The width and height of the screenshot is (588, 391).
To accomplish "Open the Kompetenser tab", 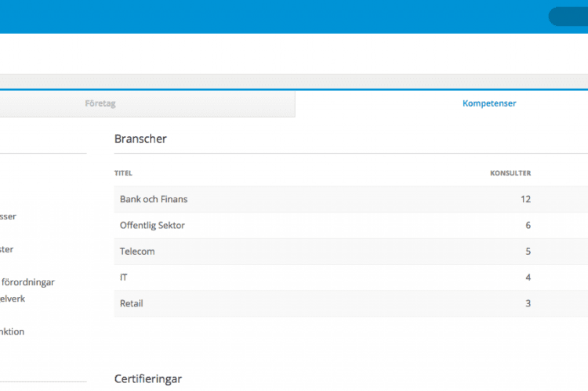I will (x=489, y=104).
